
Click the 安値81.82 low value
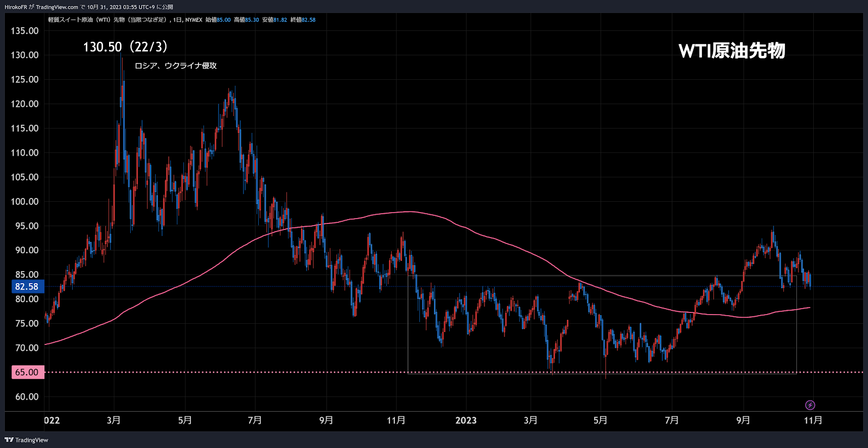tap(275, 20)
